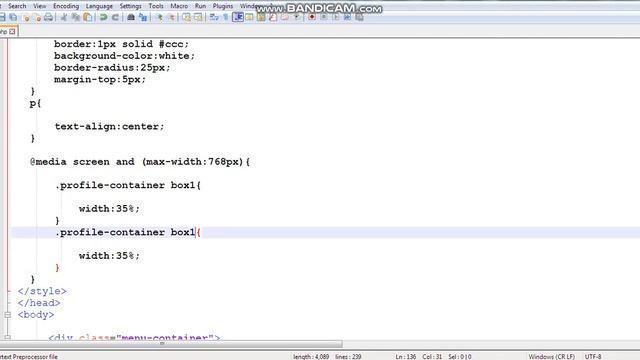
Task: Open the User Defined Language icon
Action: pyautogui.click(x=249, y=17)
